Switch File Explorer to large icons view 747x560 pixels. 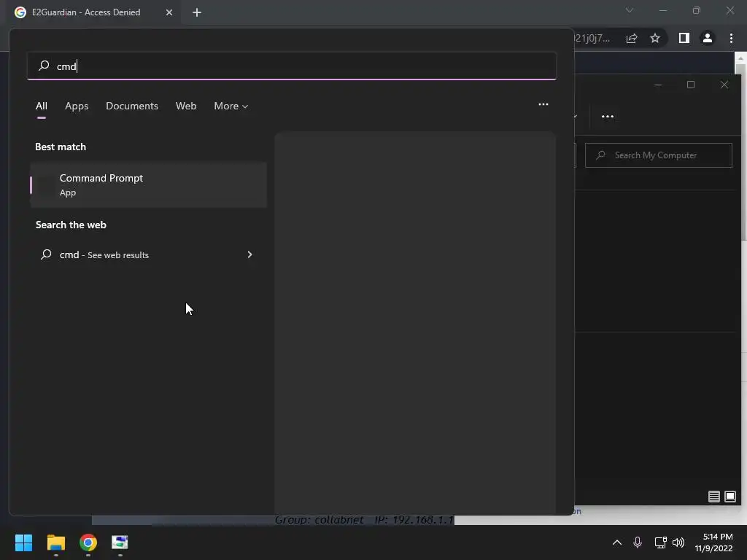(730, 497)
